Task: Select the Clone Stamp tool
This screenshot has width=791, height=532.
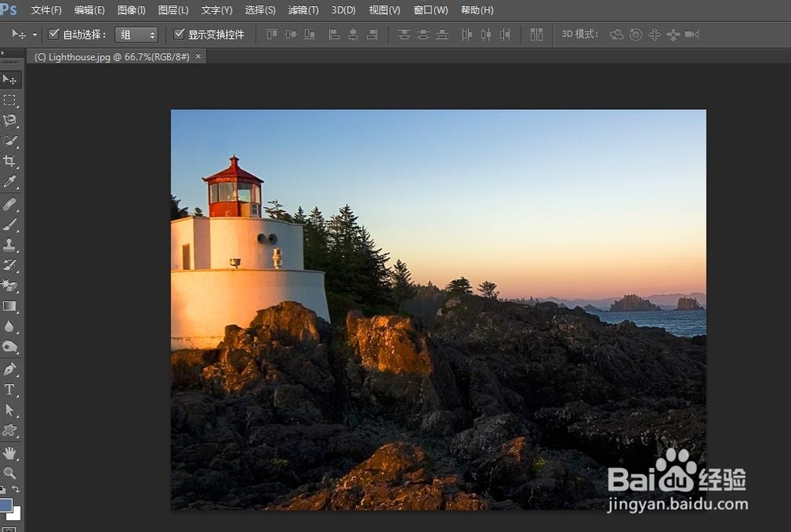Action: (9, 244)
